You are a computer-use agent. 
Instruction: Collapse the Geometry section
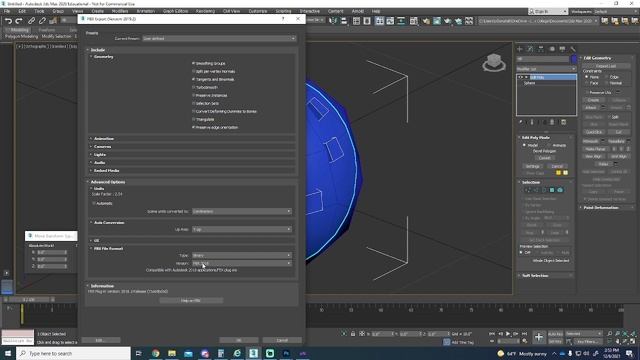(103, 57)
